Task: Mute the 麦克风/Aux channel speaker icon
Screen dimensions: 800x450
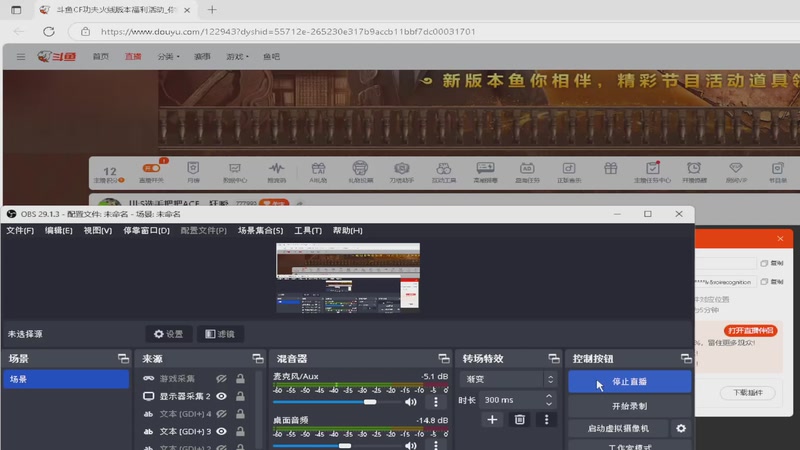Action: tap(411, 402)
